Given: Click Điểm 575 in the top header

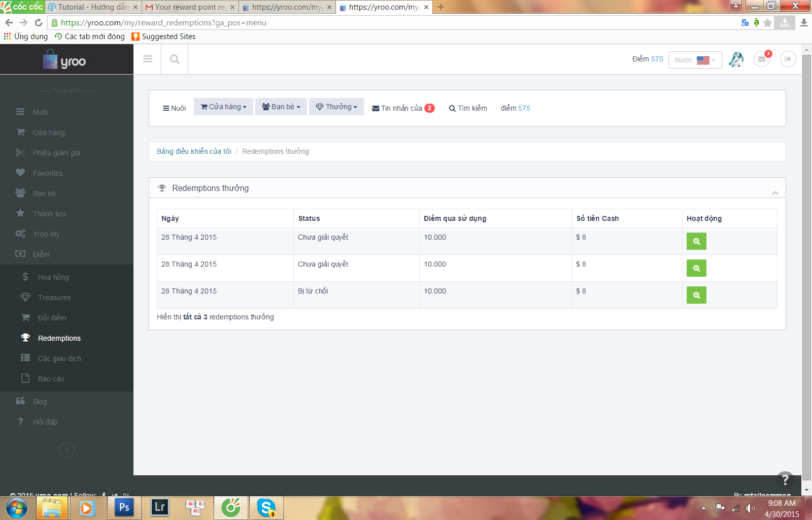Looking at the screenshot, I should pyautogui.click(x=648, y=59).
